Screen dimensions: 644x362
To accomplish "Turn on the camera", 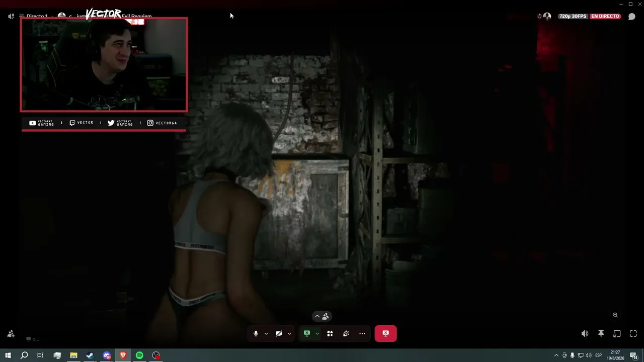I will (x=279, y=333).
